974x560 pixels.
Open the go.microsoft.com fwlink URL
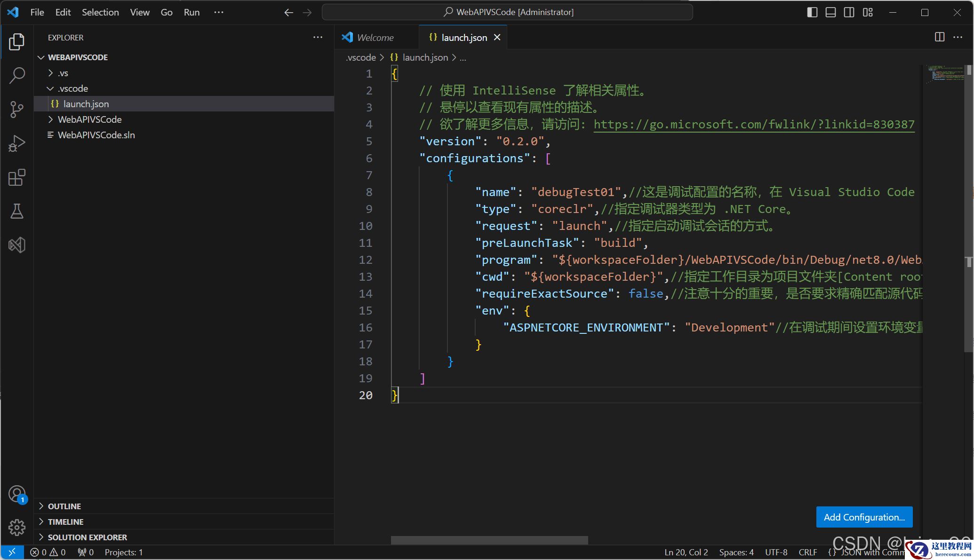(754, 125)
